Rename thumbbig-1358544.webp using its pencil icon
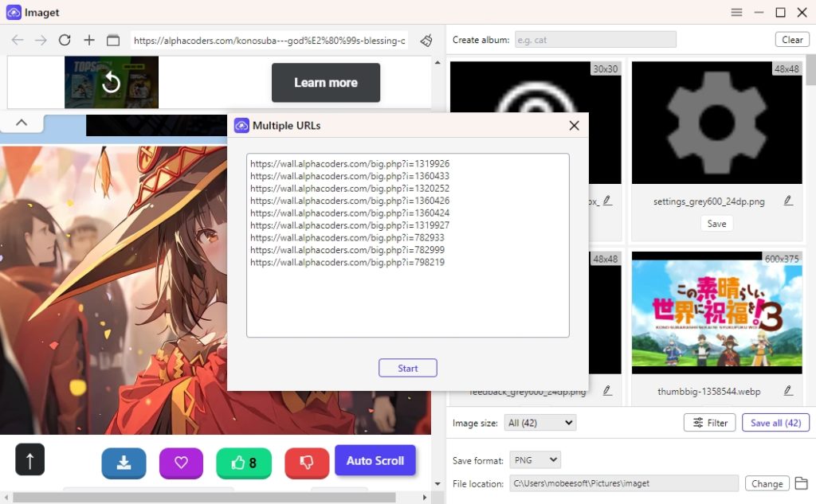816x504 pixels. (788, 390)
